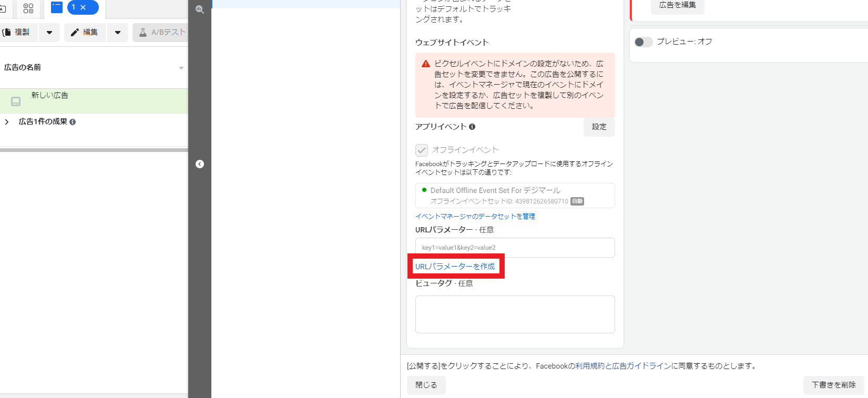Click the ad icon beside 新しい広告
This screenshot has height=398, width=868.
(x=16, y=101)
